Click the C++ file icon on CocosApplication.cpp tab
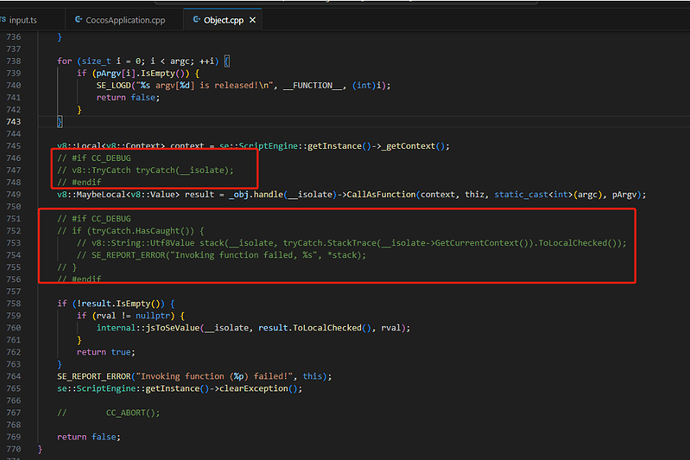This screenshot has height=460, width=690. coord(80,19)
